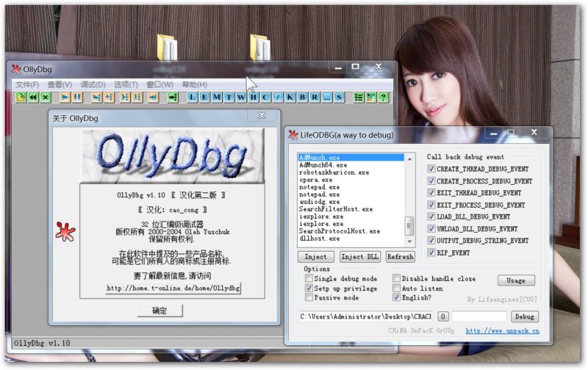Click the Inject DLL button
Screen dimensions: 588x370
(360, 257)
